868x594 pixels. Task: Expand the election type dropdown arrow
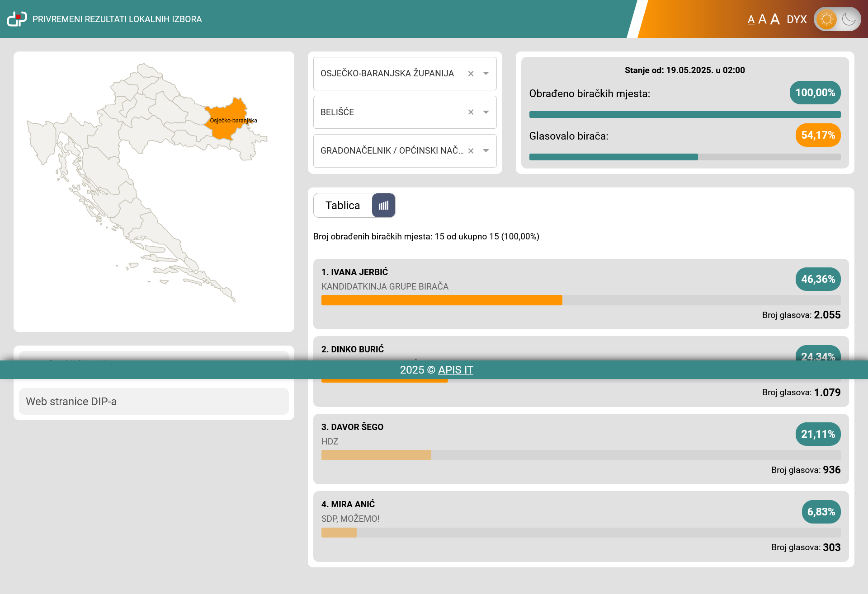(486, 151)
